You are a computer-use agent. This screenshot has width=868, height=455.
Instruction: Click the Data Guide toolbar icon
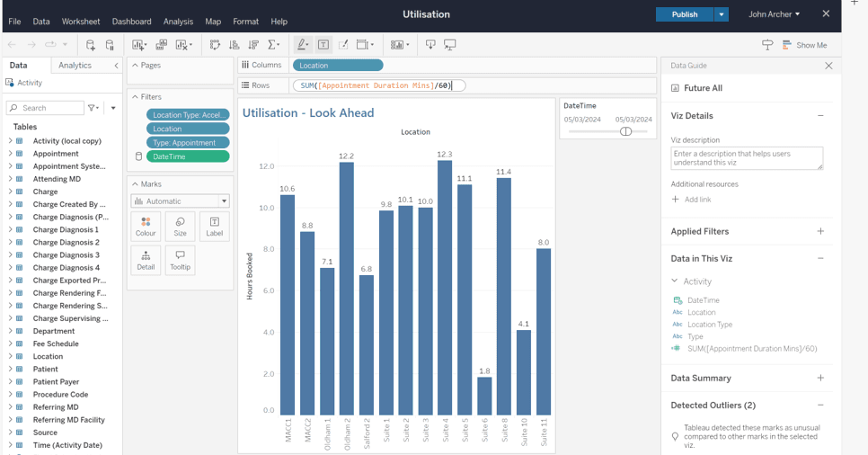point(767,45)
